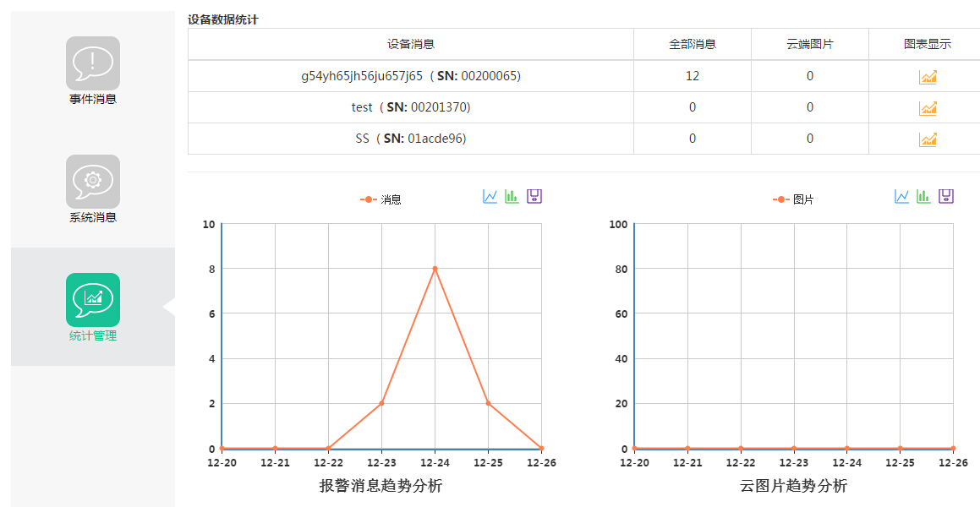Show chart for the test device

[928, 108]
